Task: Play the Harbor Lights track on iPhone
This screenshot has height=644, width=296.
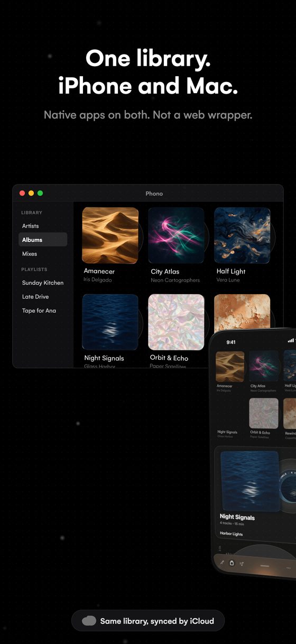Action: 232,534
